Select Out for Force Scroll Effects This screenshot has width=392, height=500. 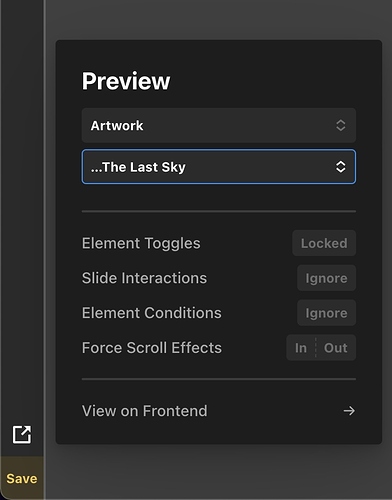click(x=336, y=348)
